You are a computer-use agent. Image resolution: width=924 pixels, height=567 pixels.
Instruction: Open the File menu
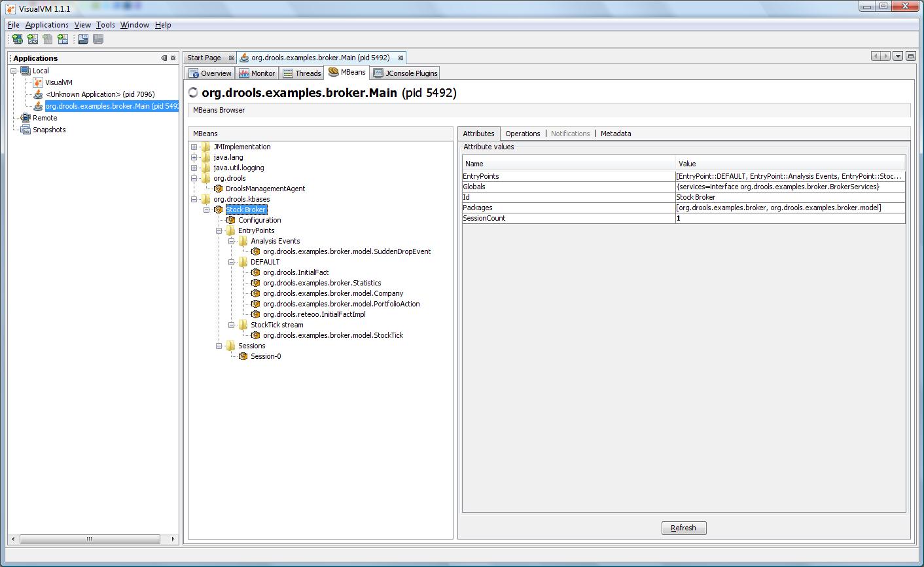point(14,25)
